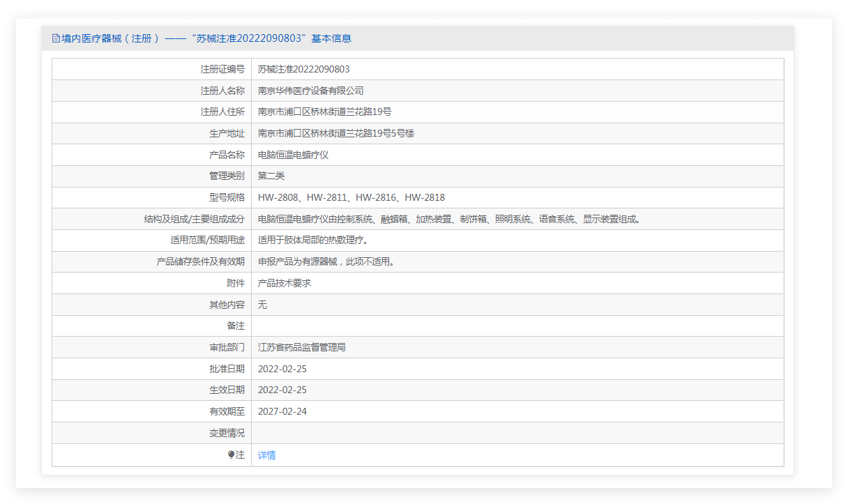
Task: Click the 附件 label
Action: pos(236,283)
